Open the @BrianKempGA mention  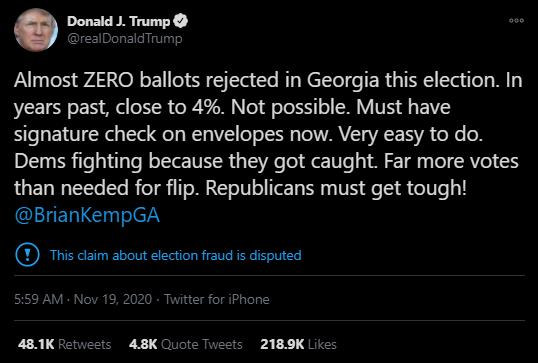pyautogui.click(x=87, y=216)
